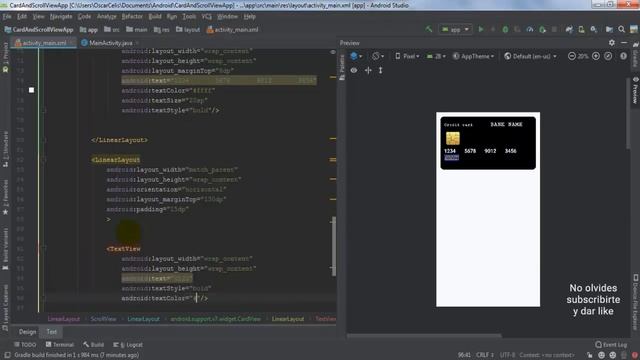Open the profiler gauge icon
640x360 pixels.
click(x=530, y=29)
